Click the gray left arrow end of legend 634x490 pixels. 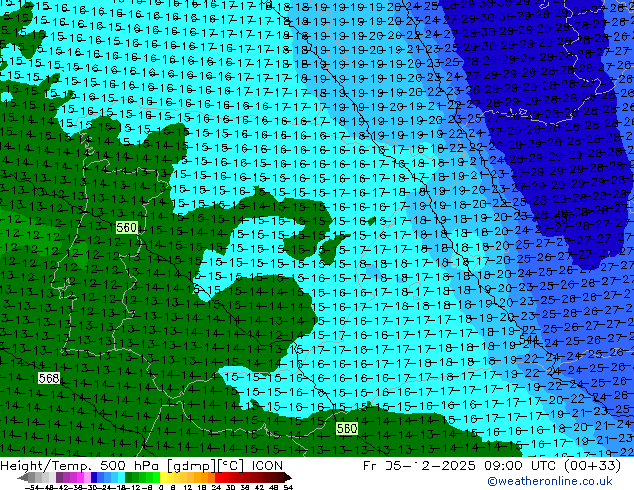pyautogui.click(x=23, y=477)
